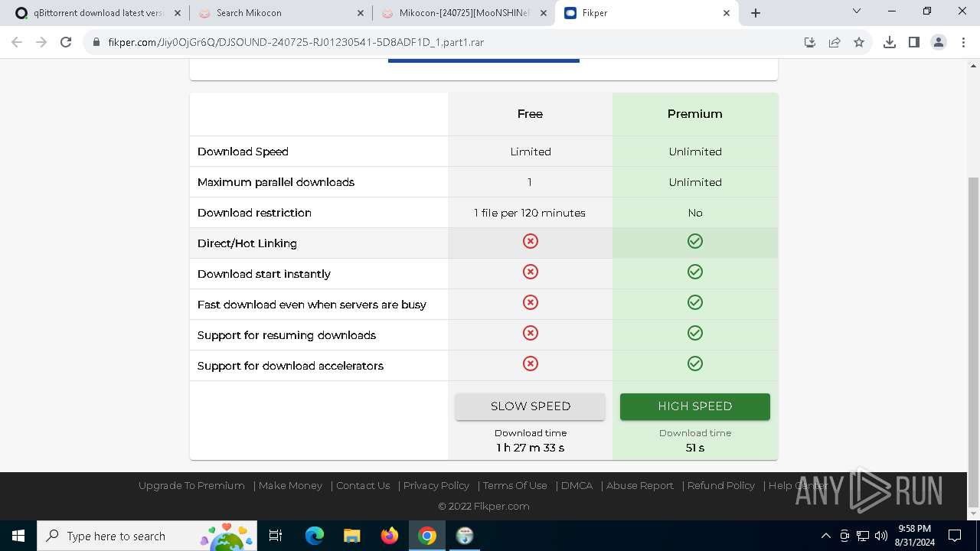Viewport: 980px width, 551px height.
Task: Show hidden system tray icons
Action: [x=825, y=536]
